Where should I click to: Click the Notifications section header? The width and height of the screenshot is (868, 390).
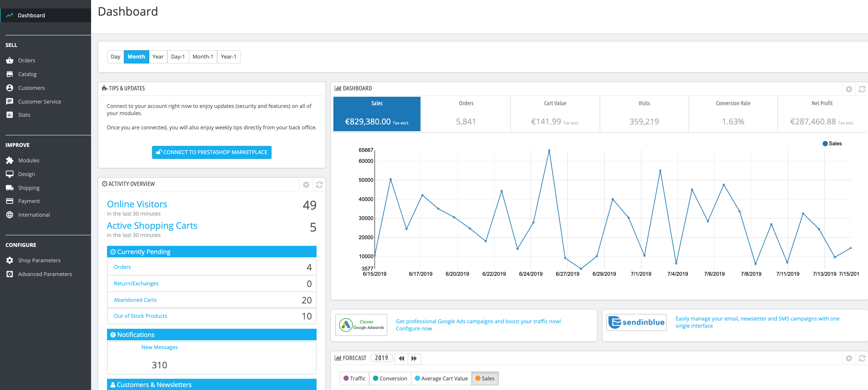click(x=212, y=335)
